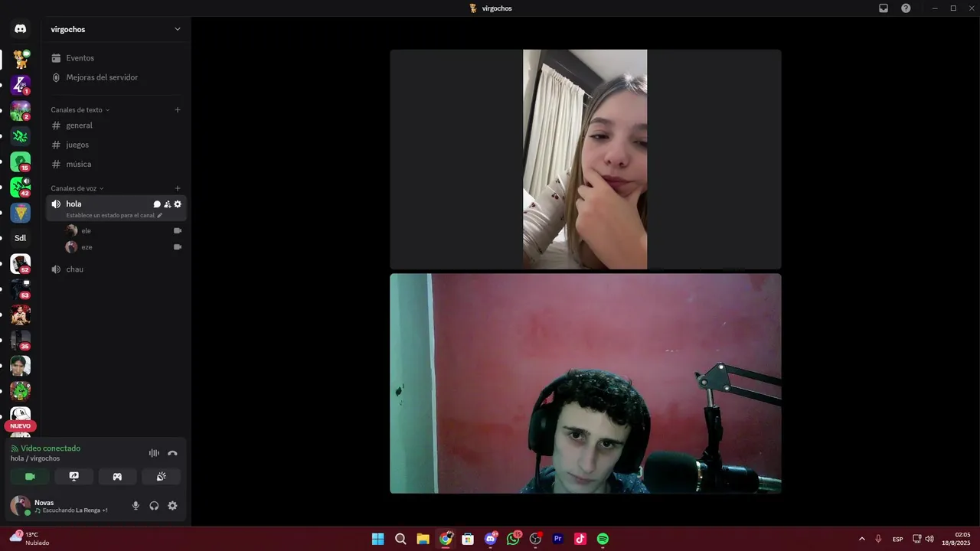Open user settings gear

tap(172, 506)
